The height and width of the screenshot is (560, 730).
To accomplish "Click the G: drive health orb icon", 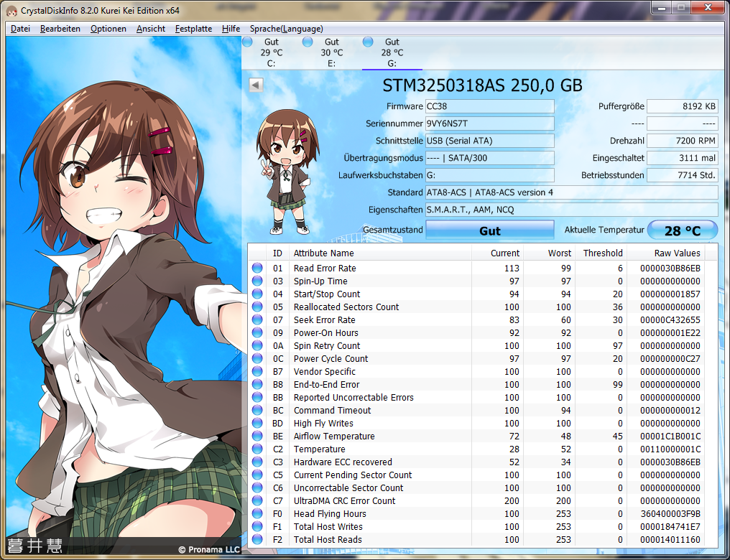I will pyautogui.click(x=368, y=42).
